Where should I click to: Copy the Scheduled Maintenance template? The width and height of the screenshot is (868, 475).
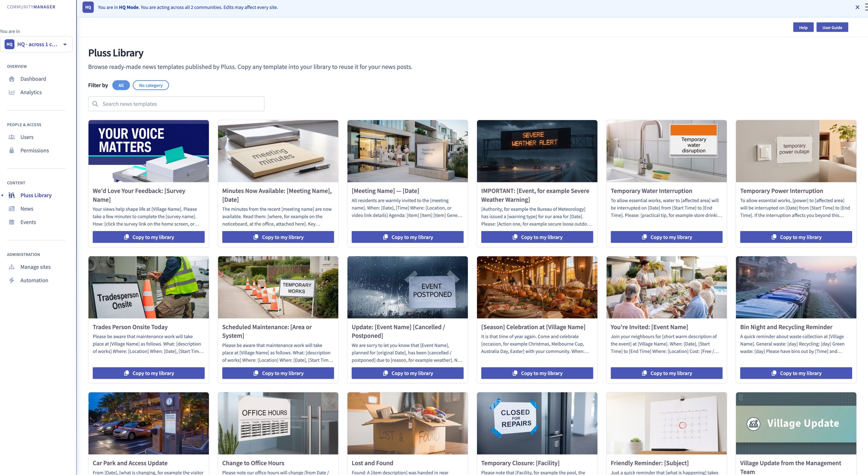click(278, 373)
